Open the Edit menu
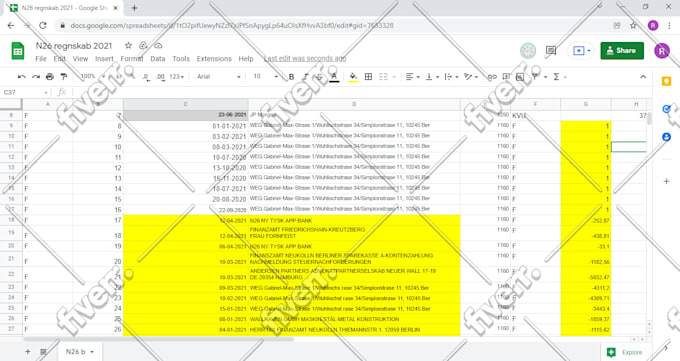The height and width of the screenshot is (361, 680). click(x=59, y=59)
